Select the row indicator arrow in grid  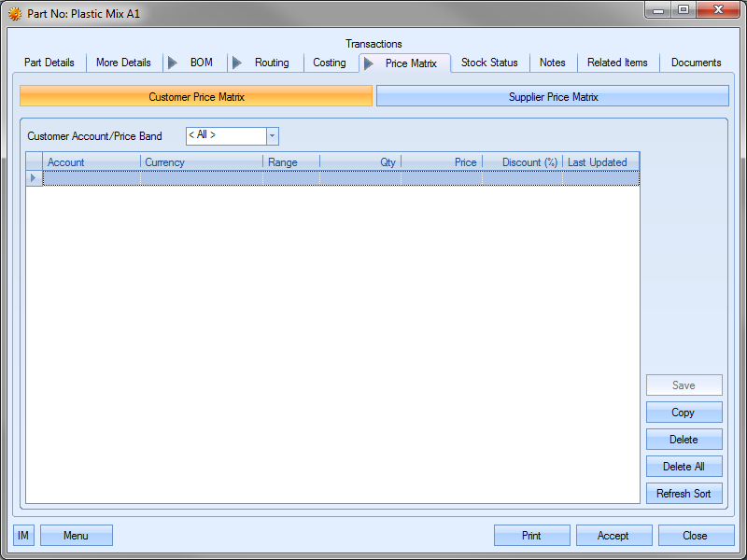pos(35,177)
